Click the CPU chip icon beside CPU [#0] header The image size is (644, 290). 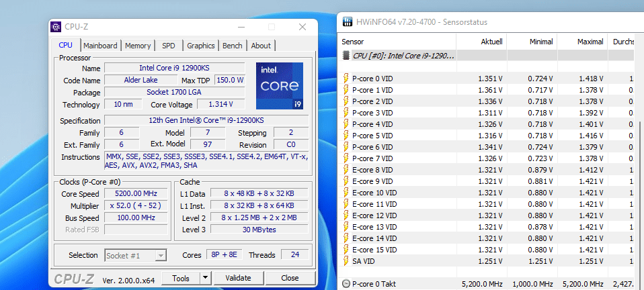346,55
